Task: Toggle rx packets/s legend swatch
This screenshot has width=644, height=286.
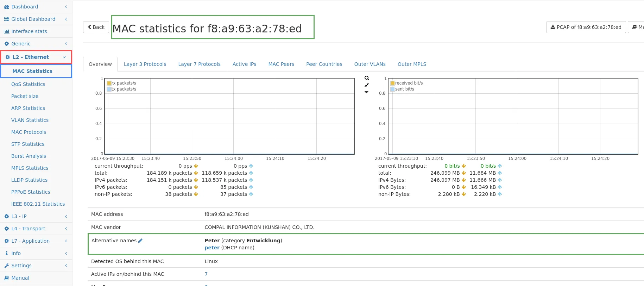Action: click(109, 83)
